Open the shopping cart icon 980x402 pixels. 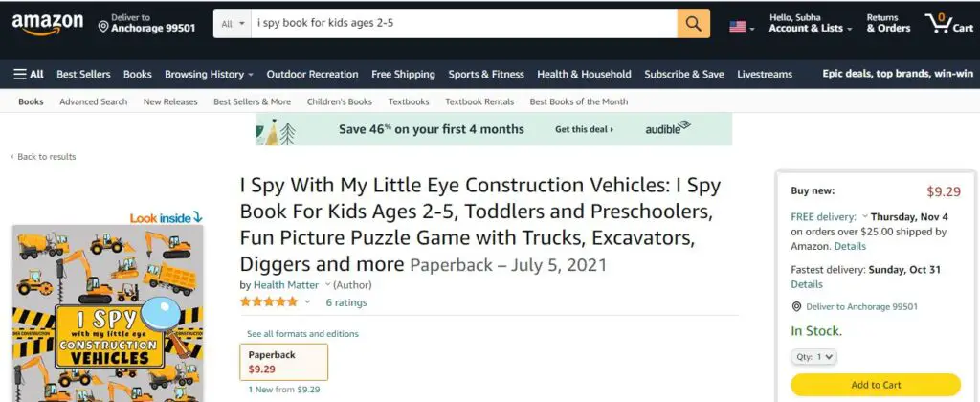[948, 23]
